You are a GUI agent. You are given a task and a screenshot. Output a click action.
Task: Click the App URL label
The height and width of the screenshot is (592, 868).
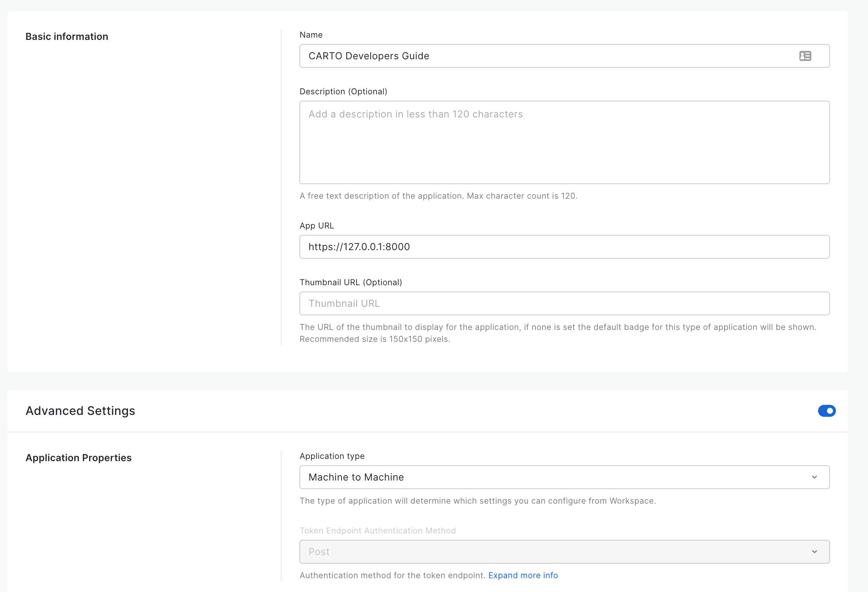pos(317,226)
